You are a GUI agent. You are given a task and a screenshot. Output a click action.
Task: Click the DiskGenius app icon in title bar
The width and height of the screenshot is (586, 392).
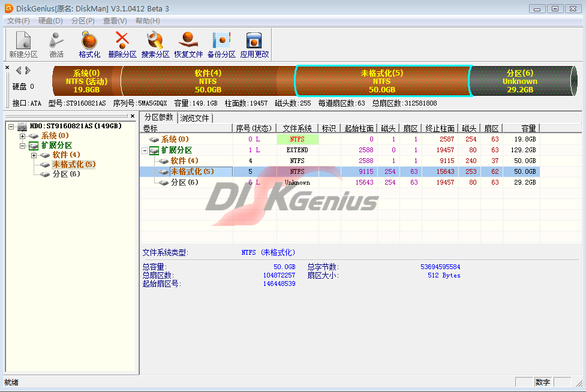[x=9, y=8]
